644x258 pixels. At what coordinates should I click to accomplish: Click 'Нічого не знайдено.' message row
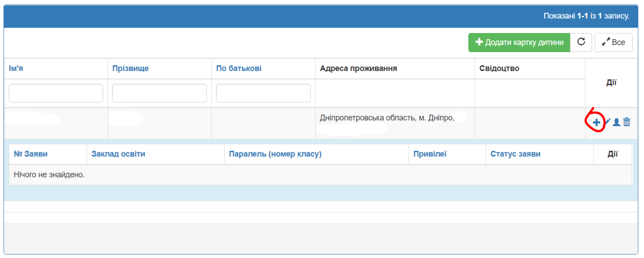point(321,175)
